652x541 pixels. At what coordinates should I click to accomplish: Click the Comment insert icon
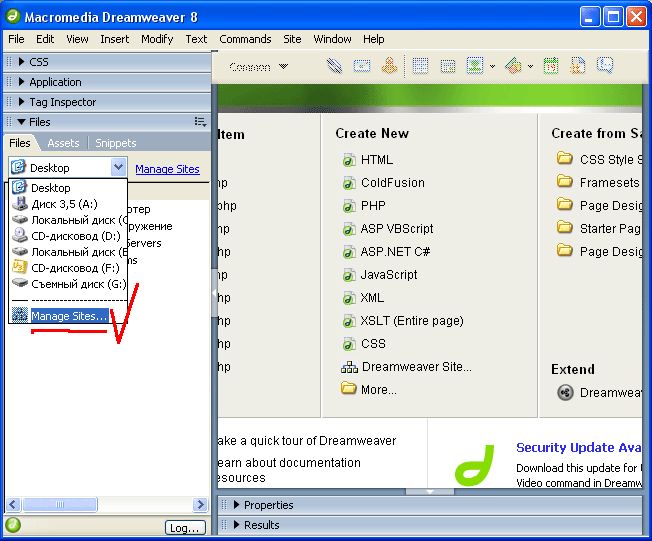coord(605,66)
